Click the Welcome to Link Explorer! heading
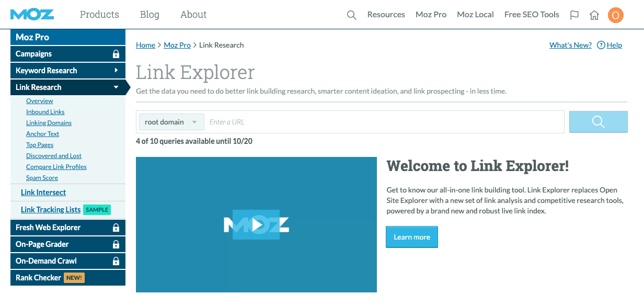 point(478,166)
